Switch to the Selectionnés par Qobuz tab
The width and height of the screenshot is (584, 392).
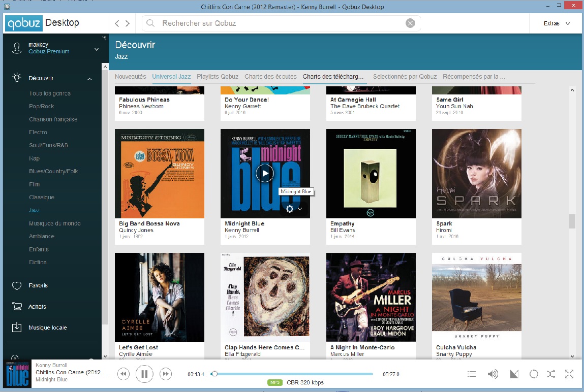coord(405,77)
